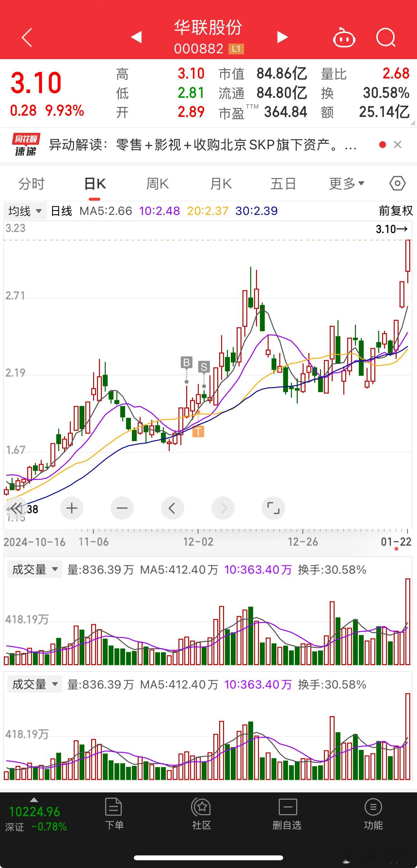Tap the B buy marker on chart
The image size is (417, 868).
click(187, 363)
